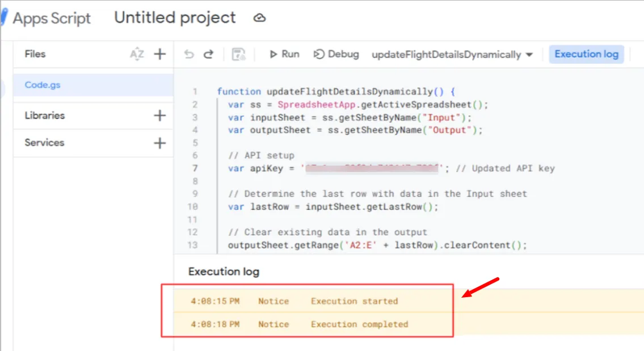Click the 4:08:18 PM timestamp

pyautogui.click(x=215, y=324)
